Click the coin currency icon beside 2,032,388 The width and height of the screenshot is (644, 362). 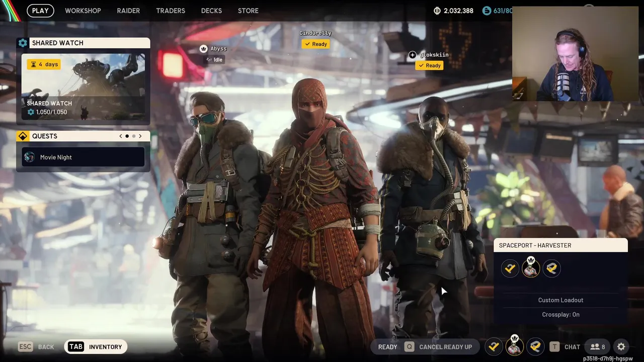coord(437,11)
